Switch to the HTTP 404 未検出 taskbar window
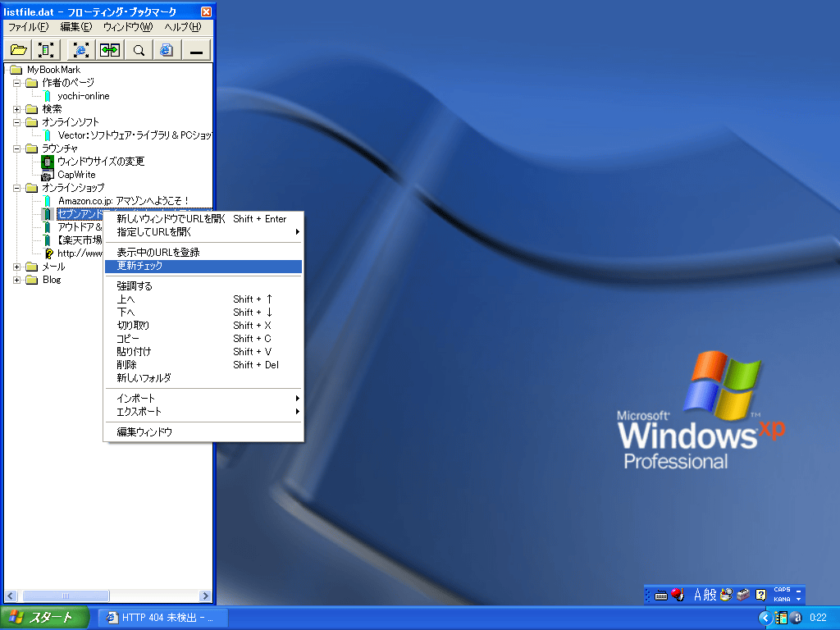 (x=162, y=618)
